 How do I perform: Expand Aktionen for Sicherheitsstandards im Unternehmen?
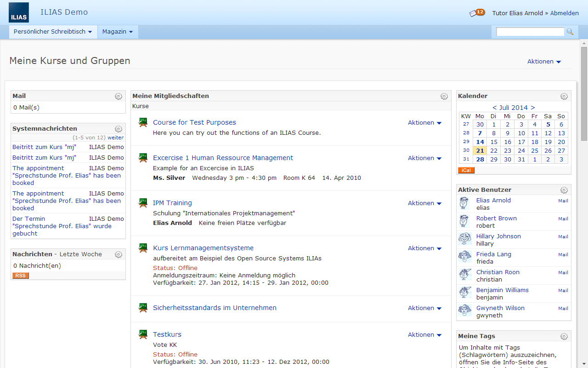point(424,308)
